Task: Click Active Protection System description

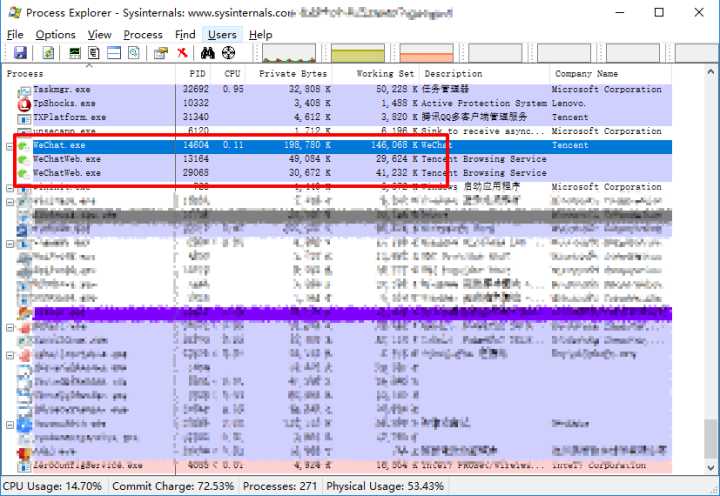Action: pos(484,103)
